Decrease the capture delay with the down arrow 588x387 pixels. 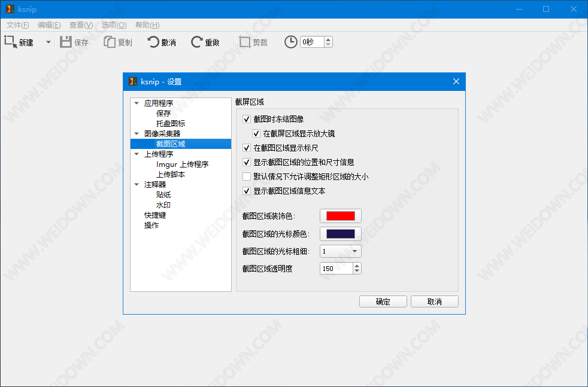pos(328,45)
